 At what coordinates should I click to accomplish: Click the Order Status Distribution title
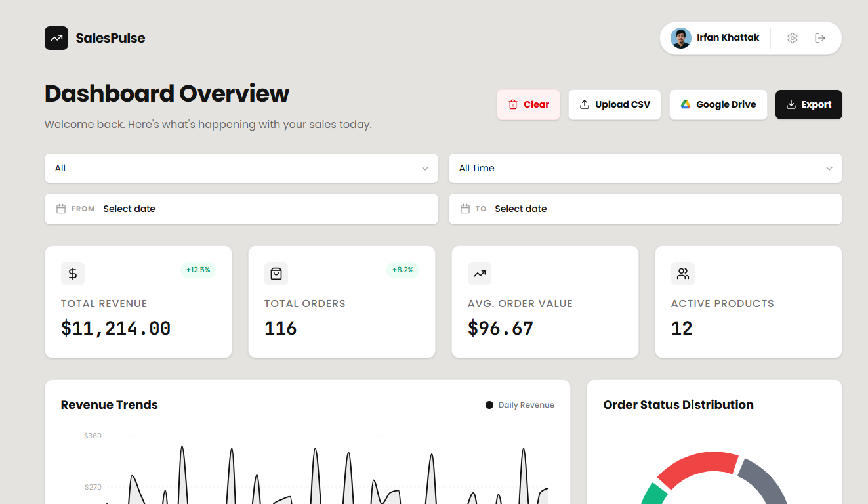(678, 405)
